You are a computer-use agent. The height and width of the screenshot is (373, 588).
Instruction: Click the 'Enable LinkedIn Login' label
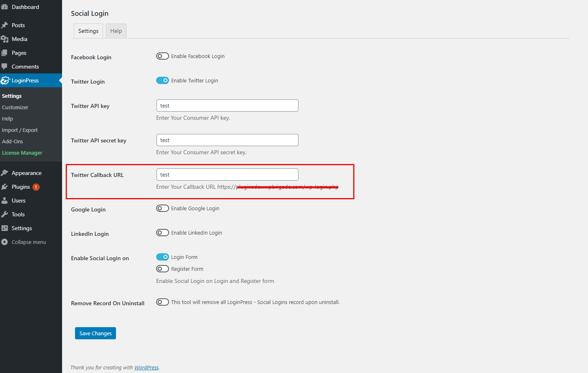click(197, 233)
